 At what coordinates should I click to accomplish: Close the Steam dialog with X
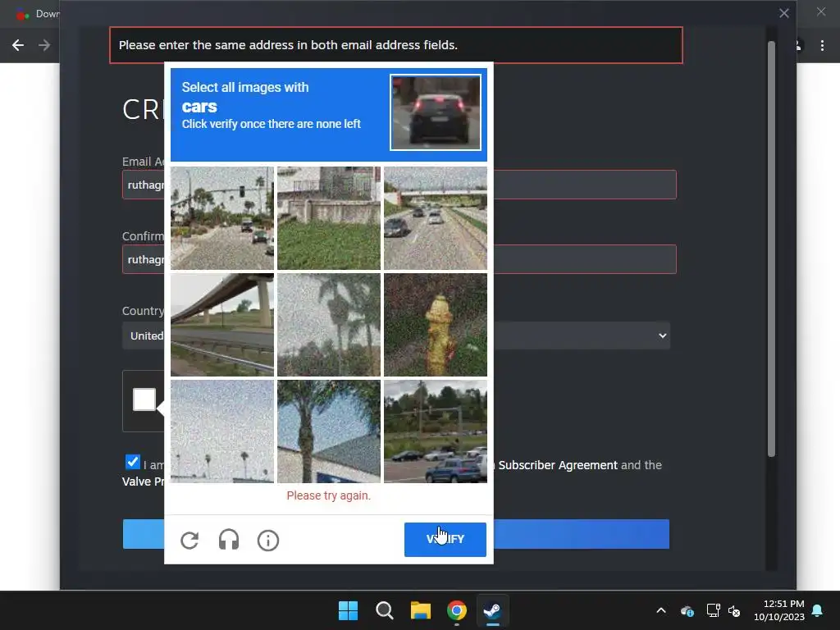pyautogui.click(x=783, y=13)
